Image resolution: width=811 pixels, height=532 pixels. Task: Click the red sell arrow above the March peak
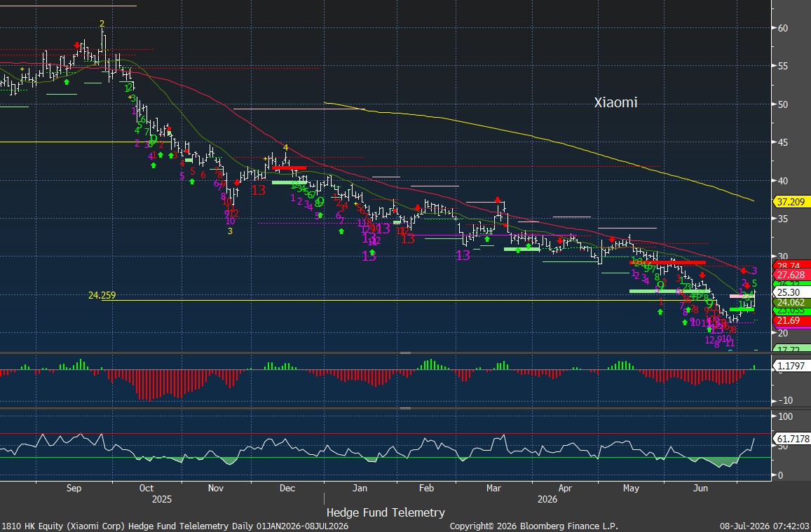498,200
